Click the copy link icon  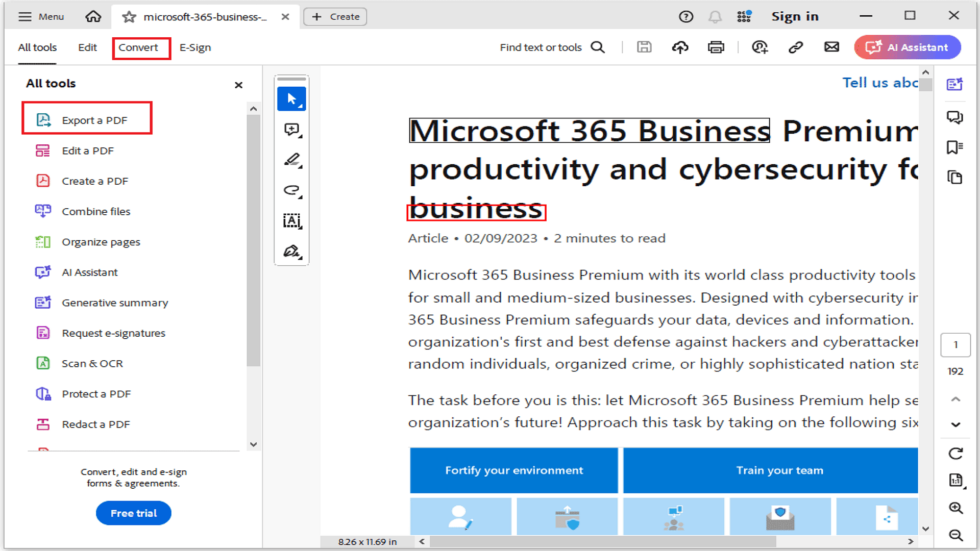coord(796,47)
